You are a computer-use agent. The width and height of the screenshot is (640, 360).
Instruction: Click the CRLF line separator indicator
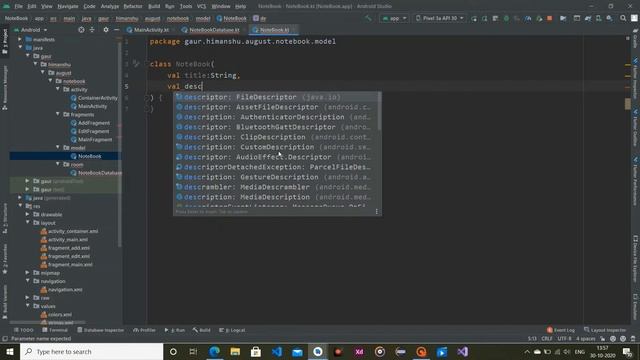pos(547,339)
